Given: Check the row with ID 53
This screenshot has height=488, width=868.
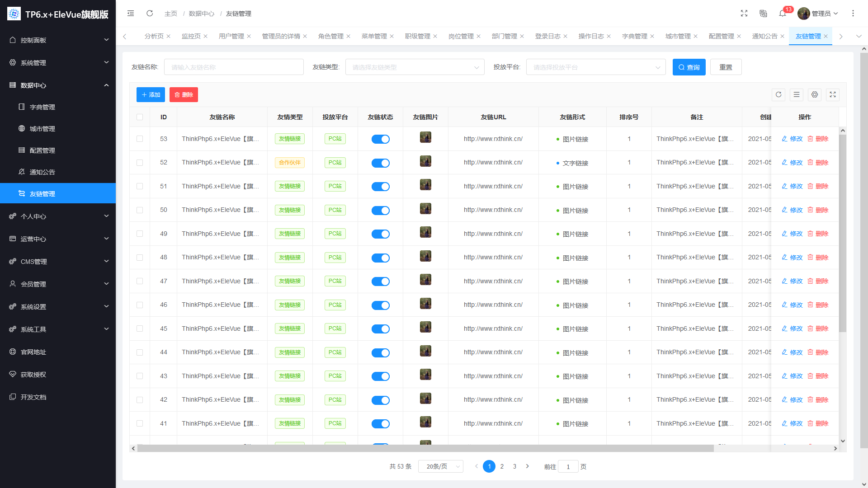Looking at the screenshot, I should coord(140,139).
